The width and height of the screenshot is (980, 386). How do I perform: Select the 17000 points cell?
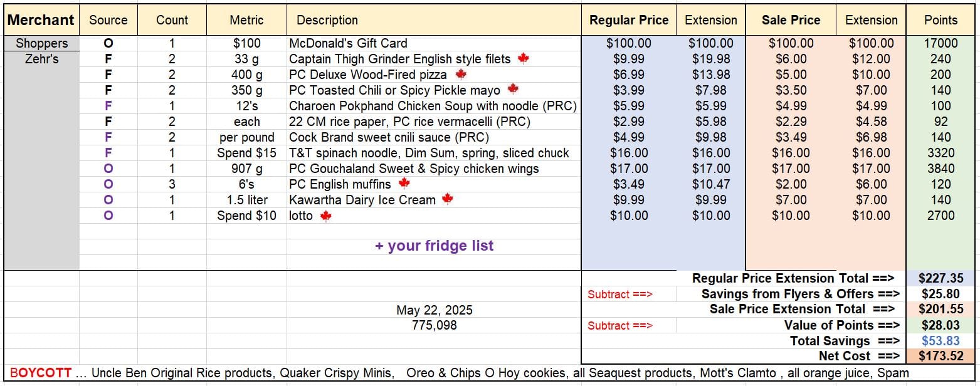point(940,43)
